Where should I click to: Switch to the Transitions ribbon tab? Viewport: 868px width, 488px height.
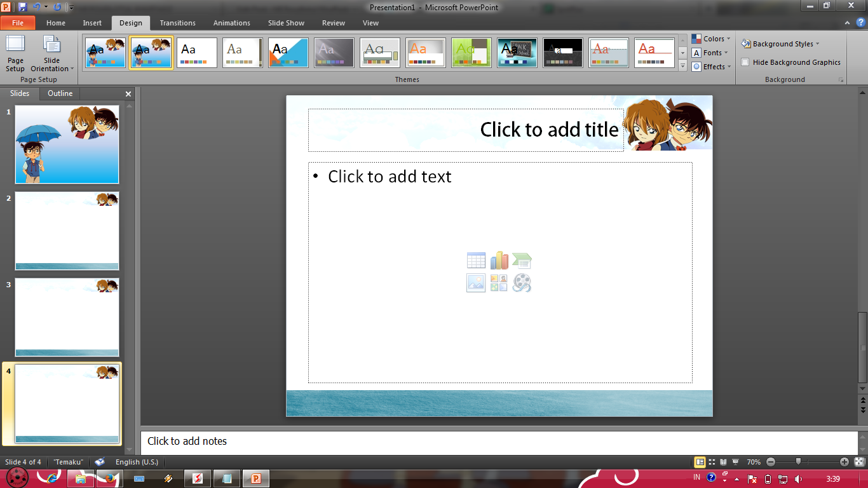(178, 23)
